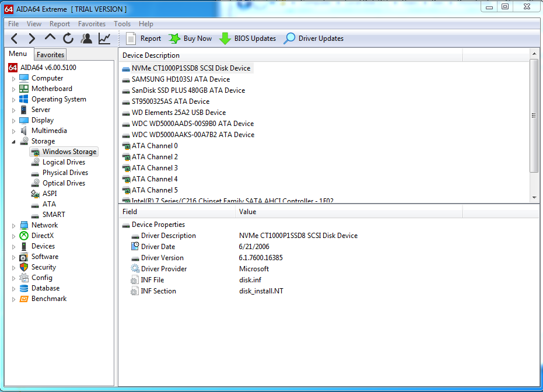
Task: Switch to the Favorites tab
Action: pos(51,55)
